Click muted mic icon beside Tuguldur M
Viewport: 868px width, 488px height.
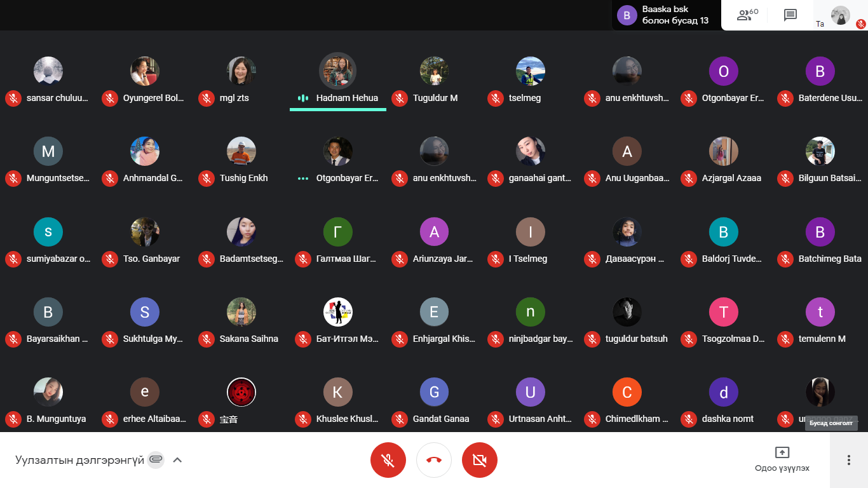(x=399, y=98)
